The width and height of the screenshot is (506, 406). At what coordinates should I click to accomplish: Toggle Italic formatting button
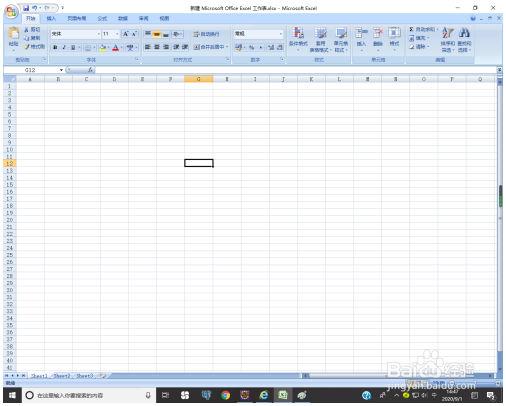(x=64, y=48)
